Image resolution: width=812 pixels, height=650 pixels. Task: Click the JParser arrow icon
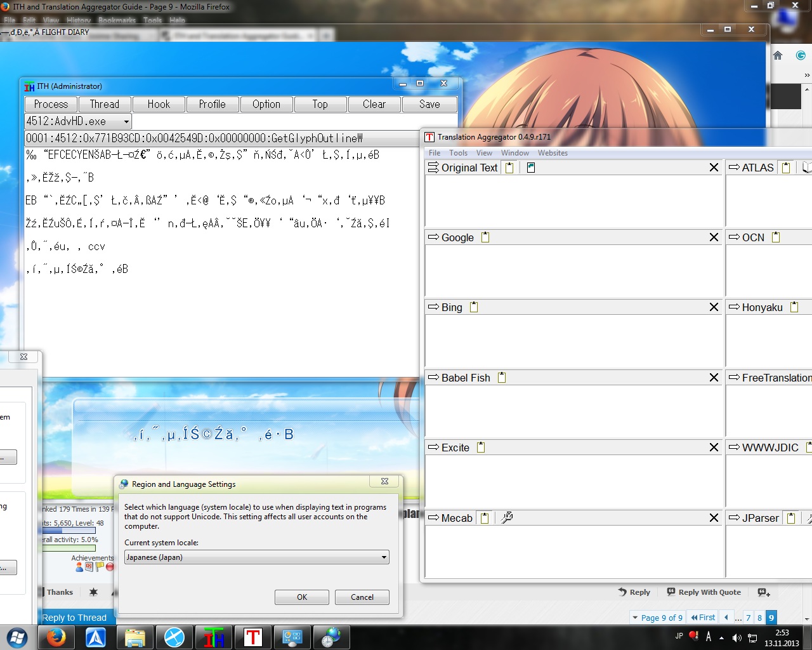point(734,518)
